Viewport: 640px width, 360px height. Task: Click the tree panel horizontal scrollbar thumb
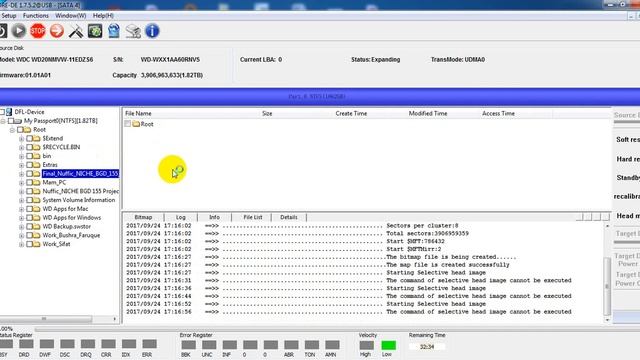(x=44, y=319)
